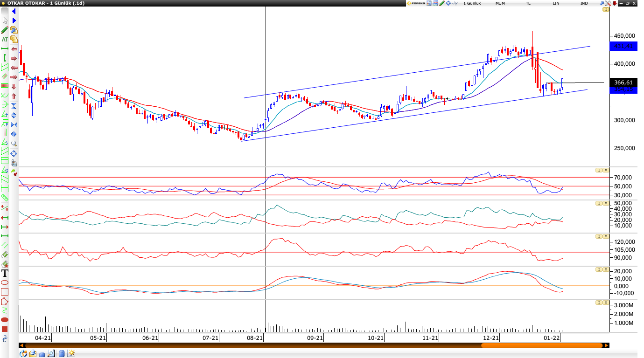This screenshot has width=644, height=358.
Task: Open the IND indicator menu
Action: coord(584,3)
